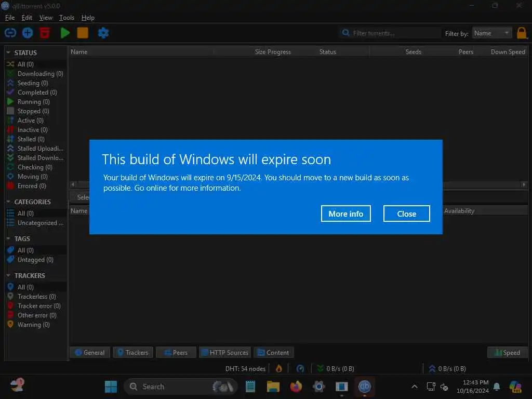Click the flame firewall status icon in status bar
This screenshot has height=399, width=532.
point(279,368)
